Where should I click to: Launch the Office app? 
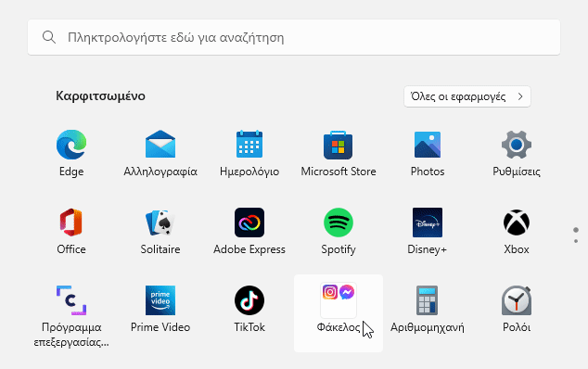[x=71, y=232]
